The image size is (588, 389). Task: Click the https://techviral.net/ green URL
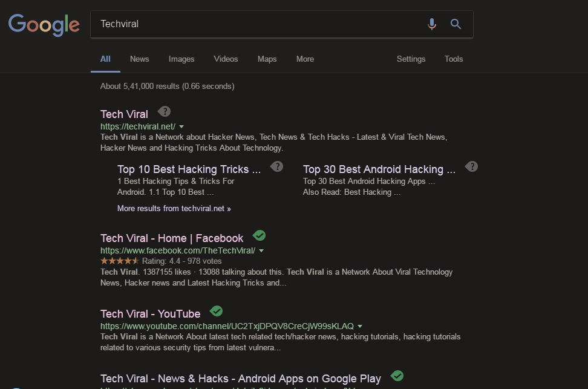coord(138,126)
